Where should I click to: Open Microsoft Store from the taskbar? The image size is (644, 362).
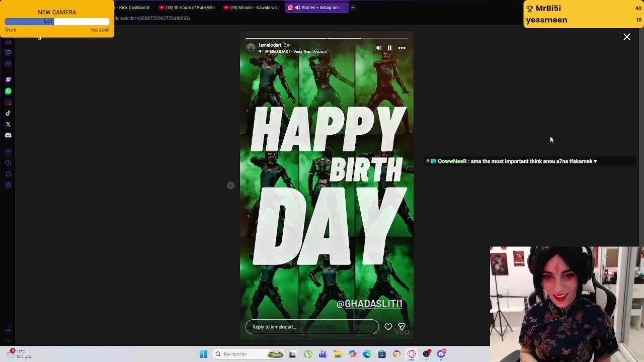382,354
